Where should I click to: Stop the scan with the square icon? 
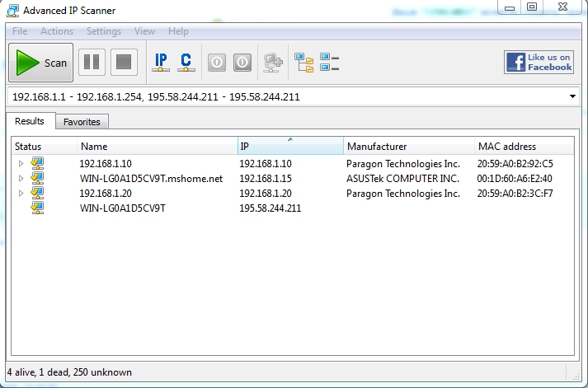coord(124,62)
